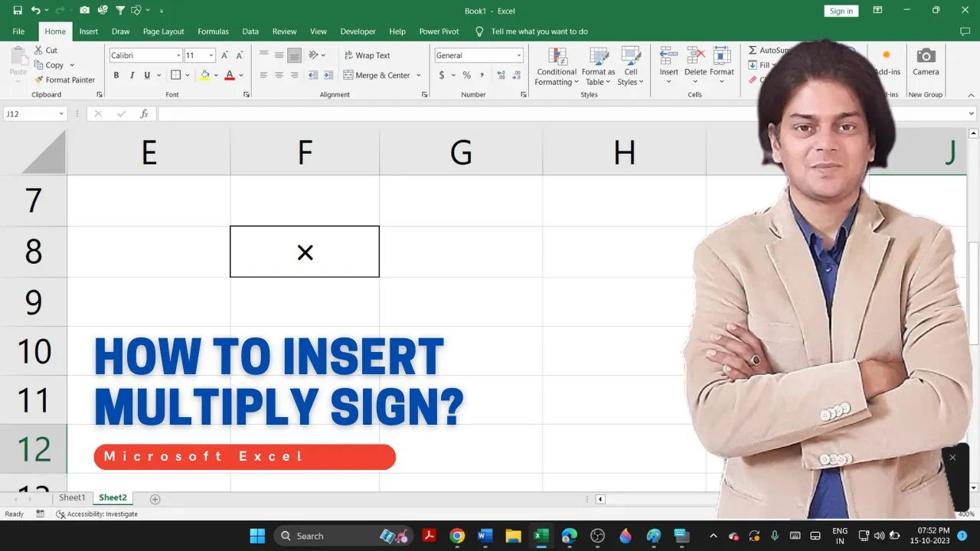
Task: Switch to the Page Layout tab
Action: coord(163,31)
